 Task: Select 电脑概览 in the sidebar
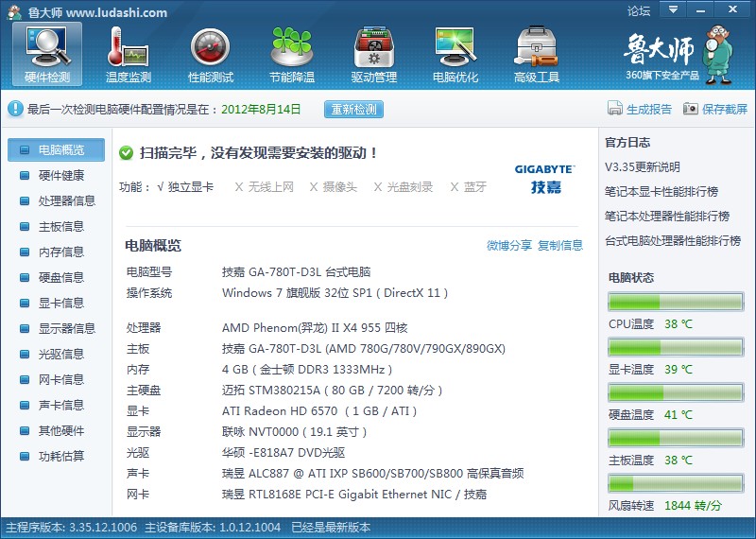56,149
